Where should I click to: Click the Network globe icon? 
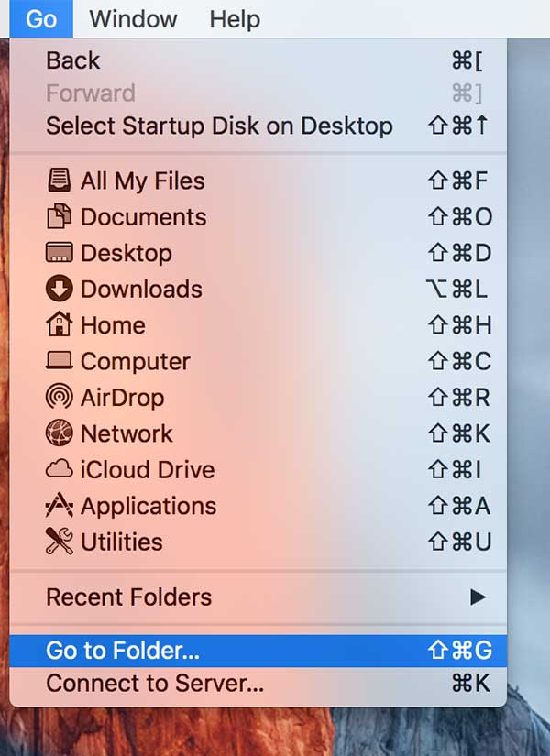(x=58, y=433)
